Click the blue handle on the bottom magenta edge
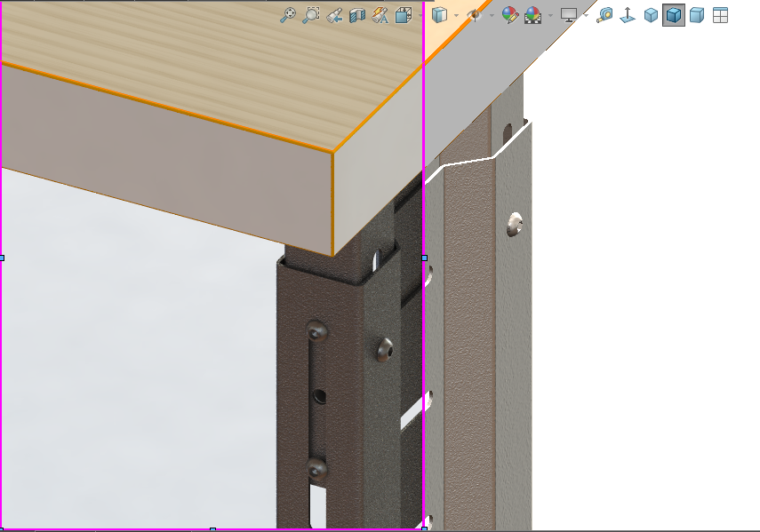Image resolution: width=760 pixels, height=532 pixels. point(212,529)
